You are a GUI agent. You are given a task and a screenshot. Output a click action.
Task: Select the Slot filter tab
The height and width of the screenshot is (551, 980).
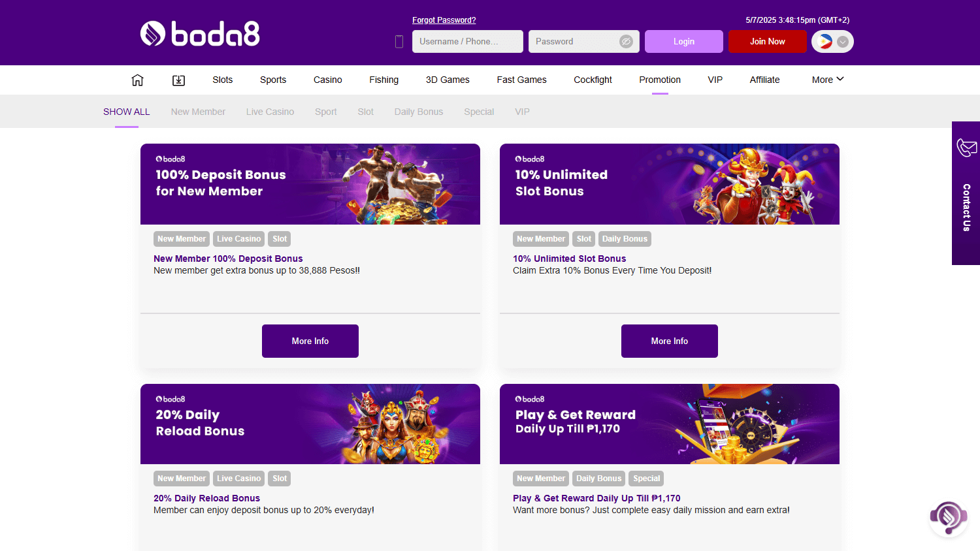pos(366,112)
